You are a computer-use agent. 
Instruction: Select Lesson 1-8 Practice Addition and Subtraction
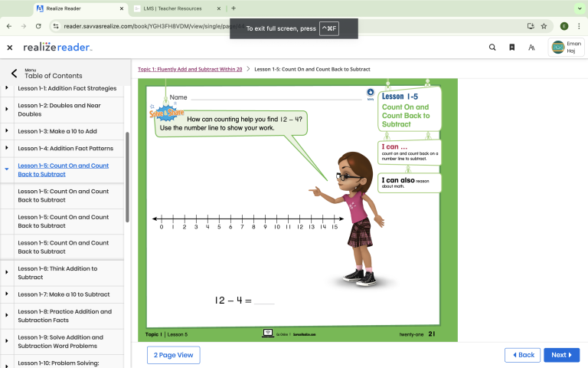point(64,316)
